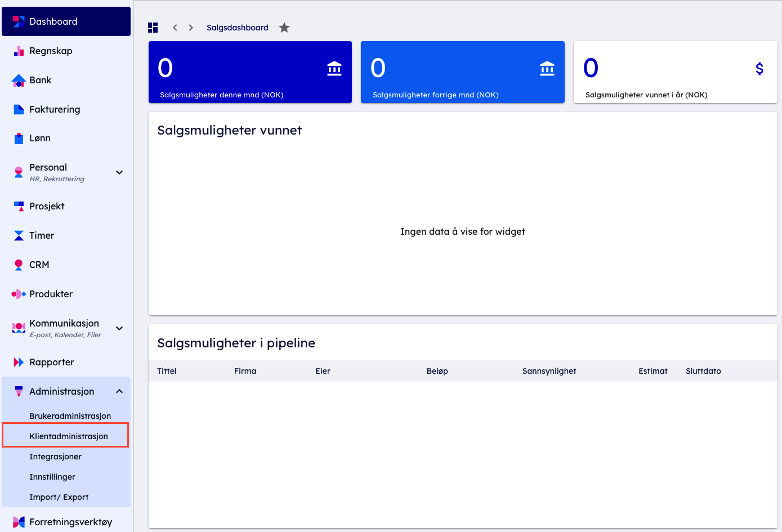The height and width of the screenshot is (532, 782).
Task: Open the Bank module
Action: pos(40,80)
